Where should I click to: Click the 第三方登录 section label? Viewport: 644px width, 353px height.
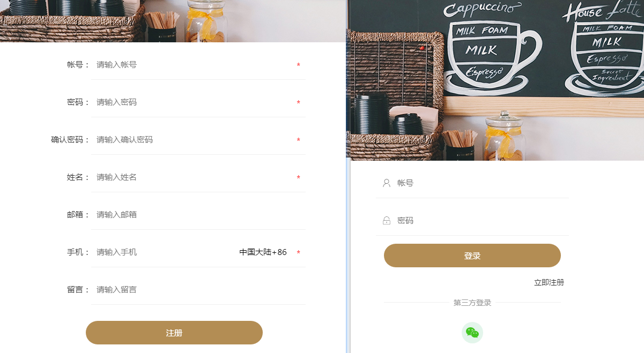(472, 303)
